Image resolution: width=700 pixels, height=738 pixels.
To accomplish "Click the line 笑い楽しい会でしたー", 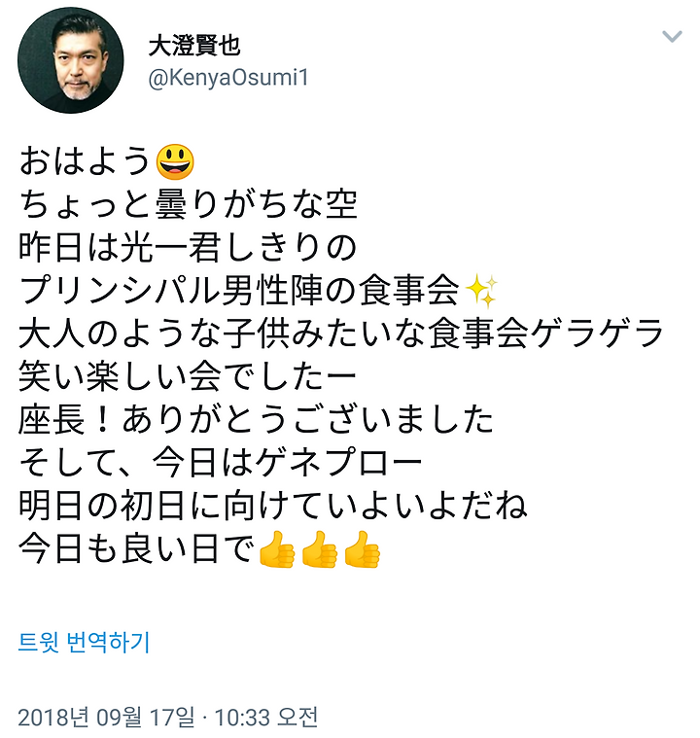I will tap(188, 377).
